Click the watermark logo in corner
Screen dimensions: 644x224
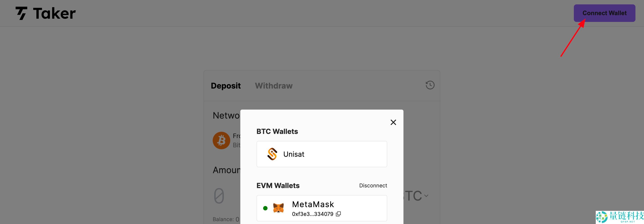click(619, 217)
